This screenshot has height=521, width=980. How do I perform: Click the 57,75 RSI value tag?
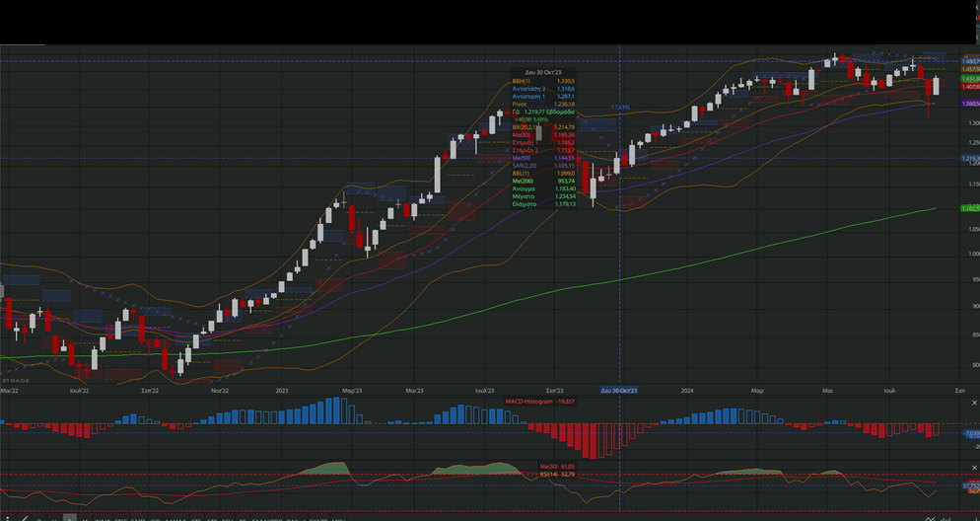point(970,485)
